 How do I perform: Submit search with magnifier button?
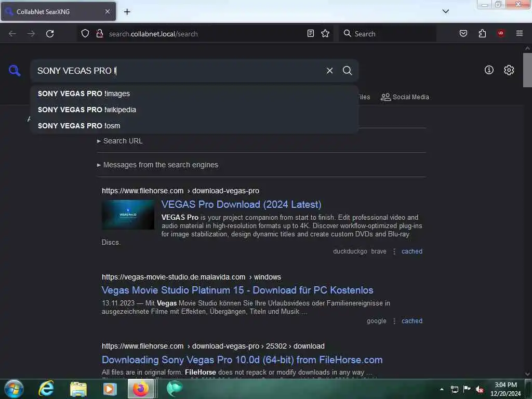(347, 71)
